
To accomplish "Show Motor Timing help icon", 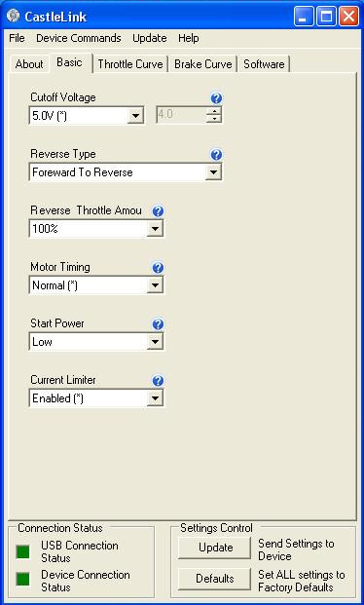I will click(158, 268).
